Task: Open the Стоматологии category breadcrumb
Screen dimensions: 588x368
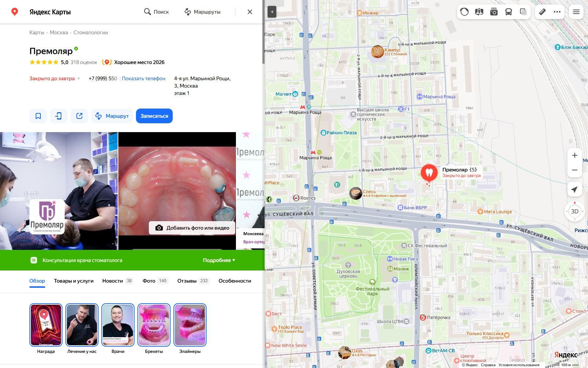Action: 91,32
